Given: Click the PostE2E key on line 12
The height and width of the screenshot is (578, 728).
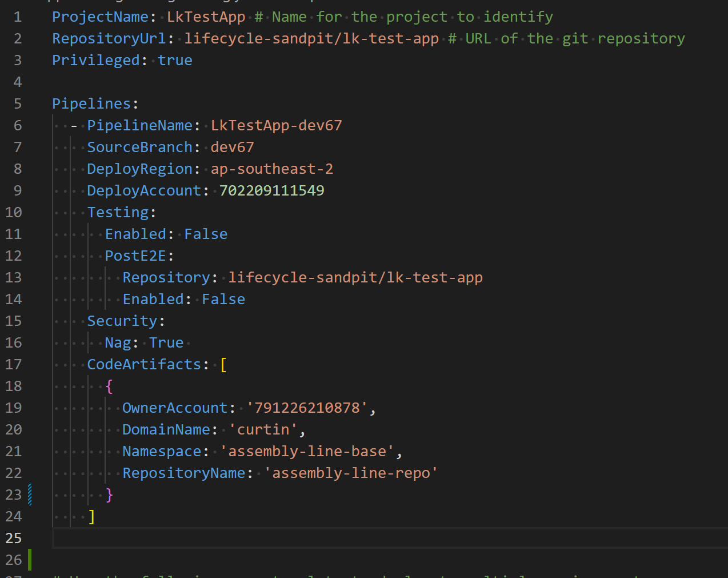Looking at the screenshot, I should pos(135,256).
